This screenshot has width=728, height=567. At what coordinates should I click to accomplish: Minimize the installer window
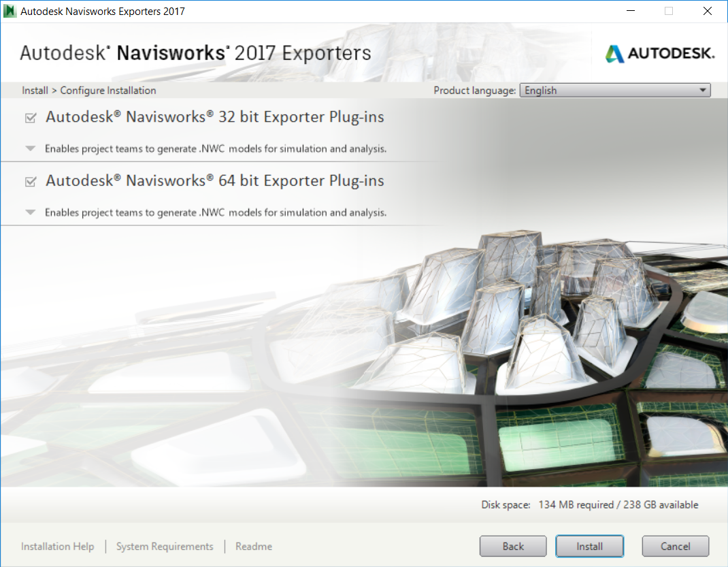coord(632,11)
